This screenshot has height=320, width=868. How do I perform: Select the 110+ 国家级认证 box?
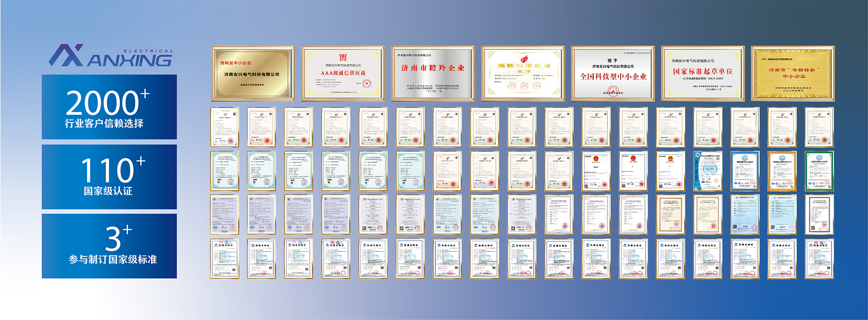(109, 177)
